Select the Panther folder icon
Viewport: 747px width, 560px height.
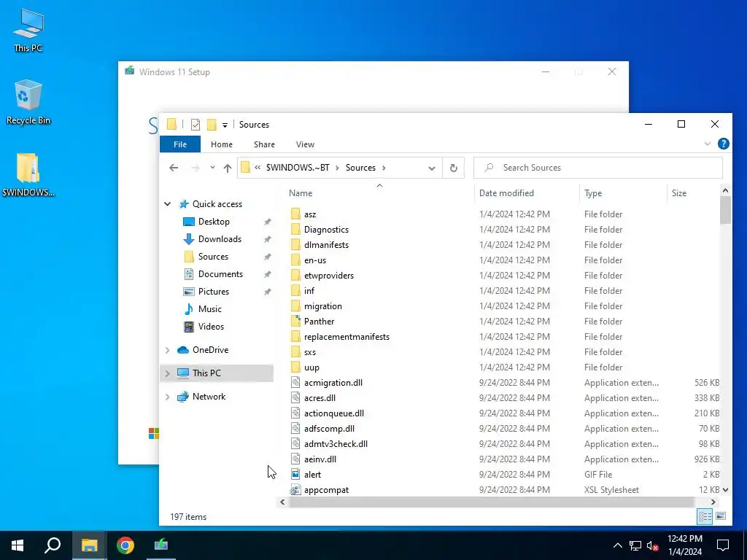pos(295,322)
